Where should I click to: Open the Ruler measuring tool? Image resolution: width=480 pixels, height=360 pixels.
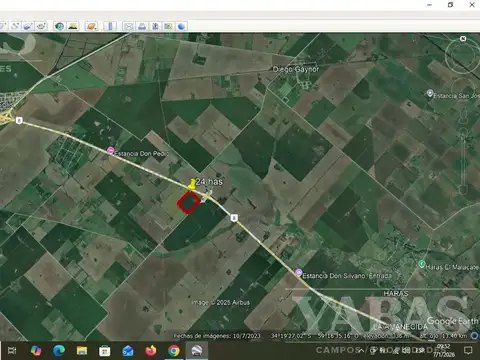pos(110,26)
